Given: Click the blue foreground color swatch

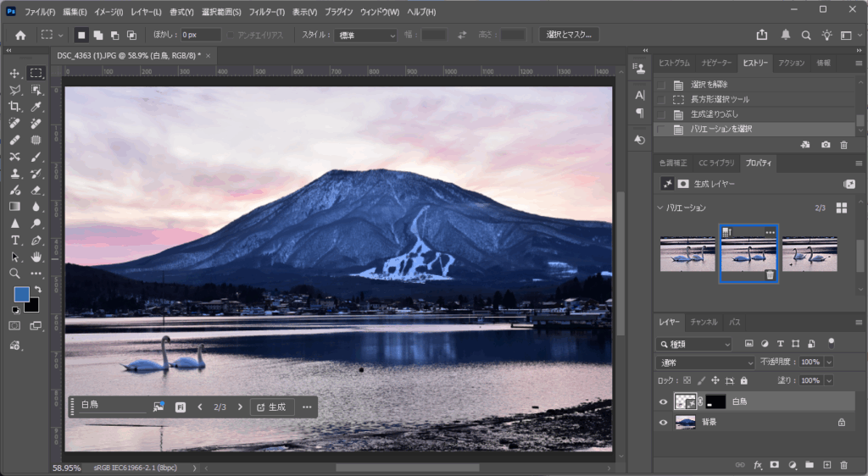Looking at the screenshot, I should (21, 294).
